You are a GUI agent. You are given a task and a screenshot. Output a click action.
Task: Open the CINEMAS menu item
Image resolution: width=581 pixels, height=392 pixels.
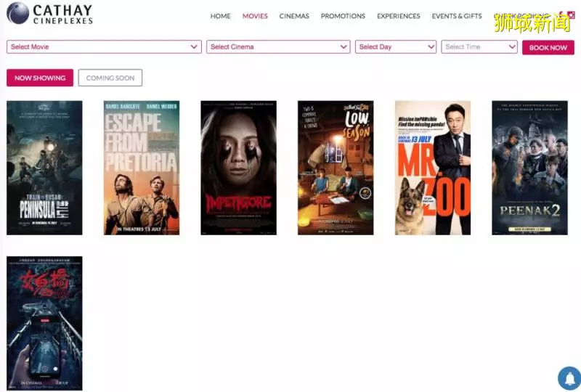(x=294, y=16)
